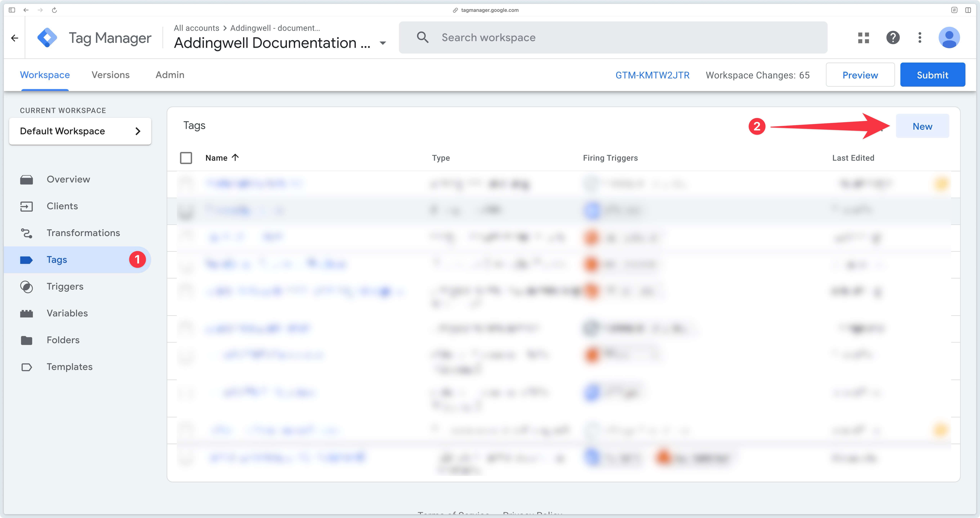Open Templates in the sidebar
Screen dimensions: 980x518
pos(70,367)
